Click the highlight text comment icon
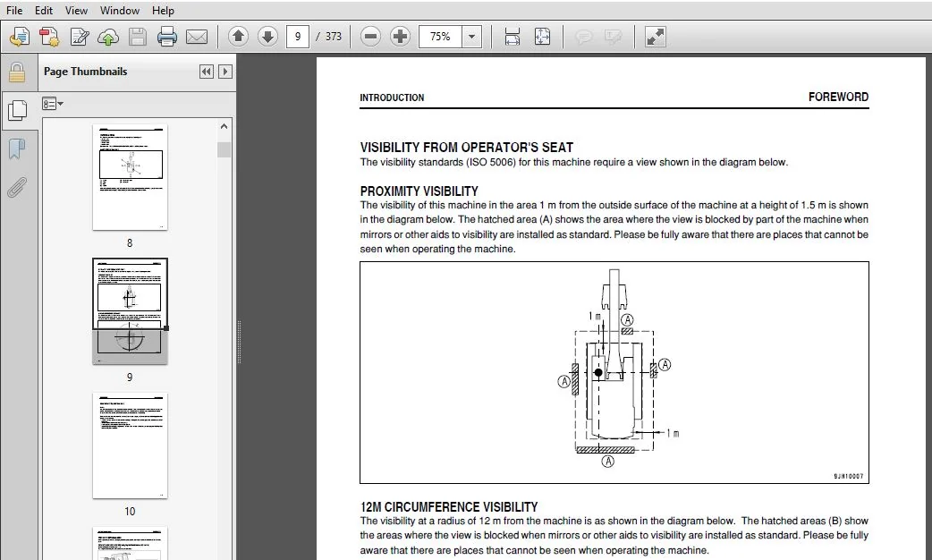 613,37
